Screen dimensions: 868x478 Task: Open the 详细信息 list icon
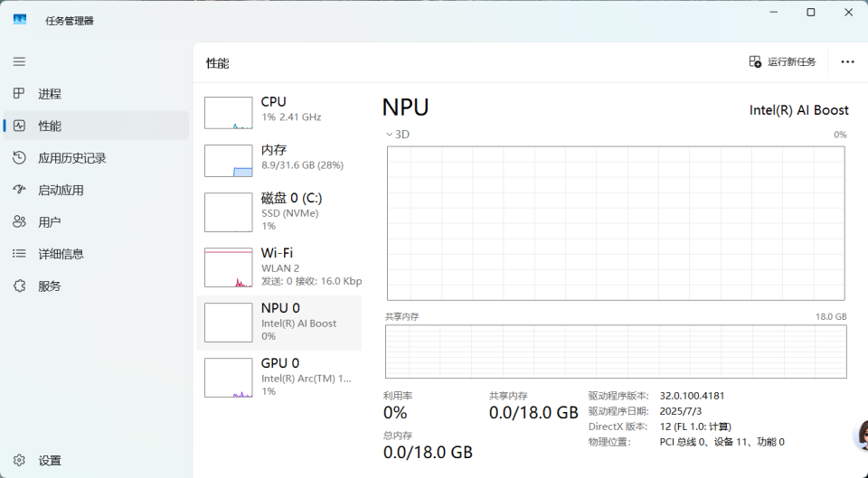tap(19, 253)
